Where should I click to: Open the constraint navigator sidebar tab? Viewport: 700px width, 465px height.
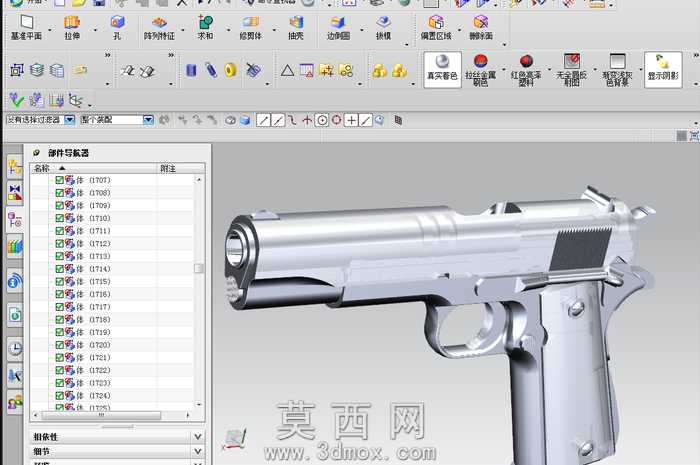point(15,193)
